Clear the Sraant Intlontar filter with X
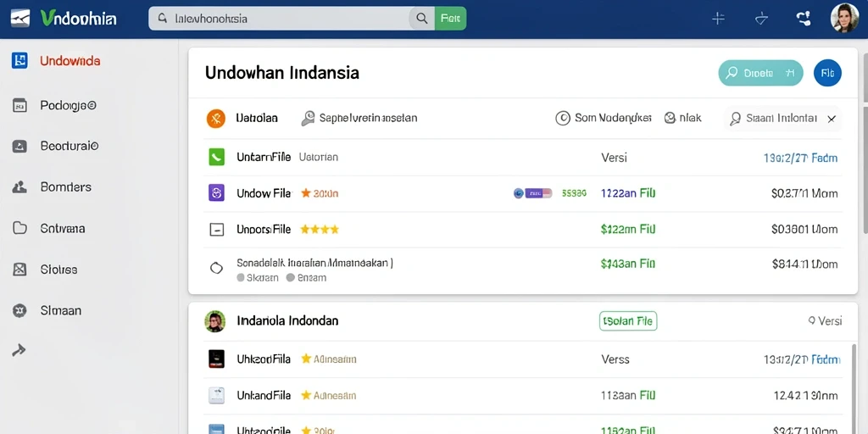Screen dimensions: 868x434 pyautogui.click(x=832, y=119)
